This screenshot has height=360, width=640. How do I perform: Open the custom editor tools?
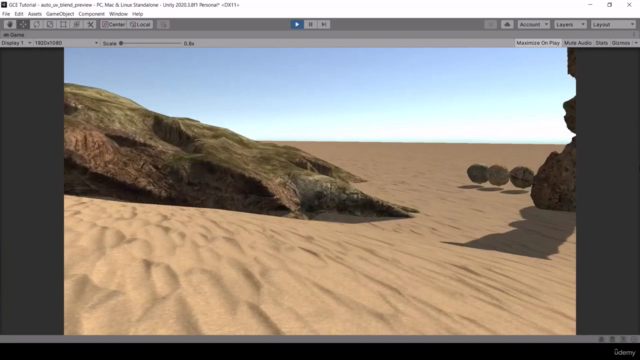pyautogui.click(x=90, y=24)
